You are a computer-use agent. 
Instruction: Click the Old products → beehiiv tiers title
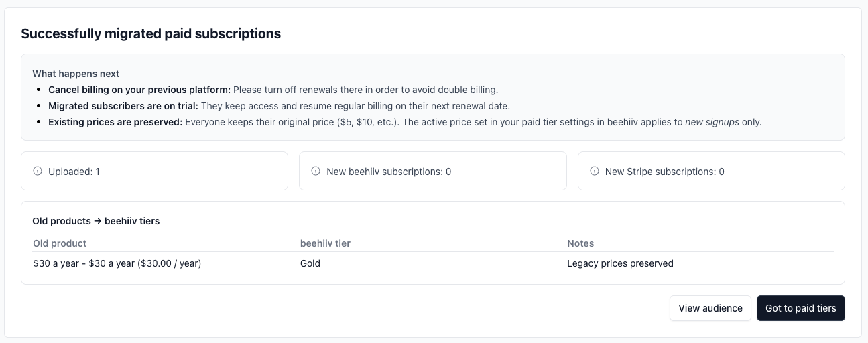pos(96,221)
